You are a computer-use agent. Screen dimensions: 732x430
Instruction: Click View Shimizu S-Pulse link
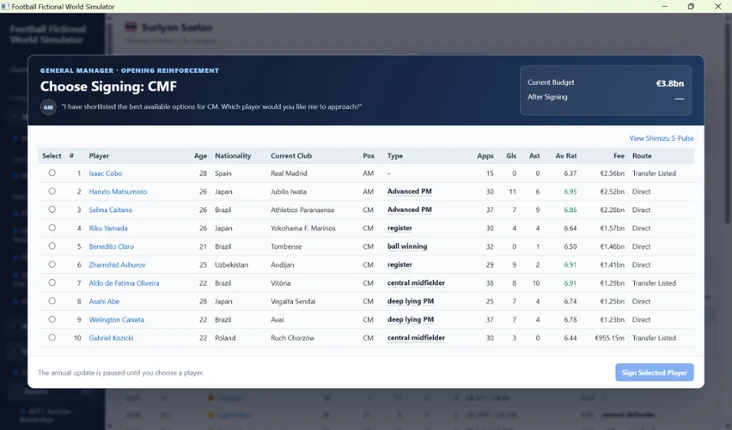662,138
